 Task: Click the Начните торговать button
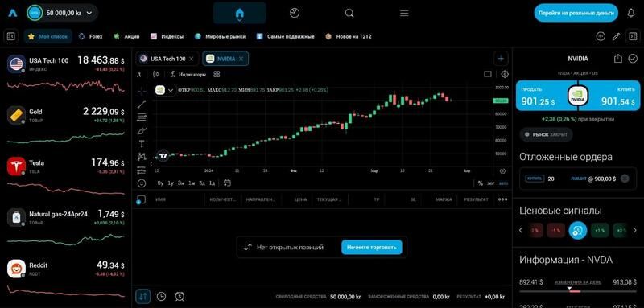[x=372, y=248]
